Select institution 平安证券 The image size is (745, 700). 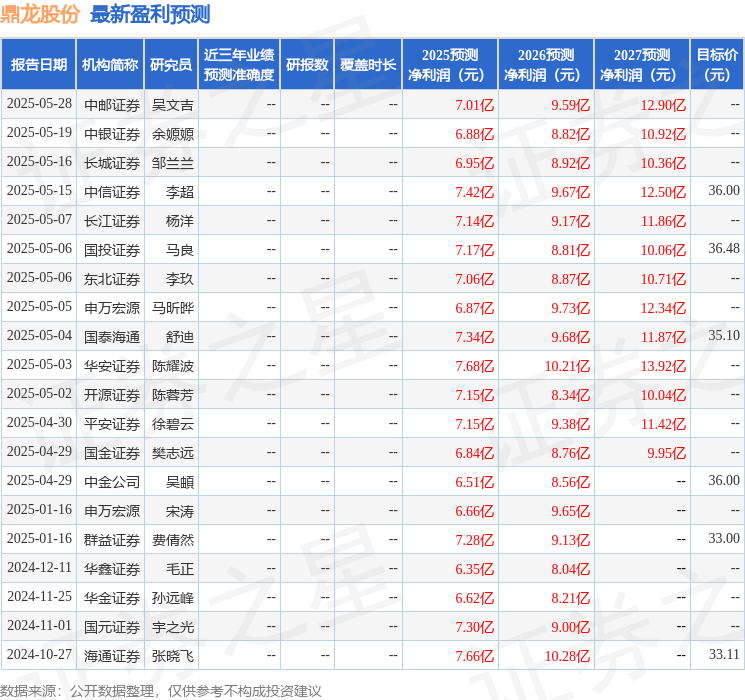coord(112,424)
